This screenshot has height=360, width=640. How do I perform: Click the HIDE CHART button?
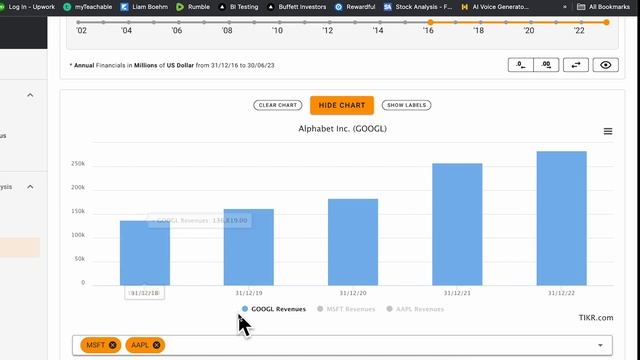(342, 105)
